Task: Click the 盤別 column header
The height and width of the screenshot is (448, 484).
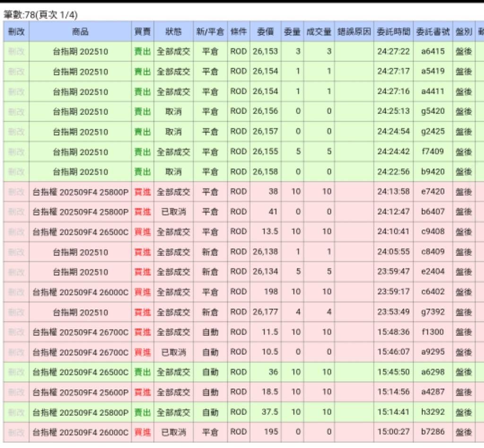Action: [463, 32]
